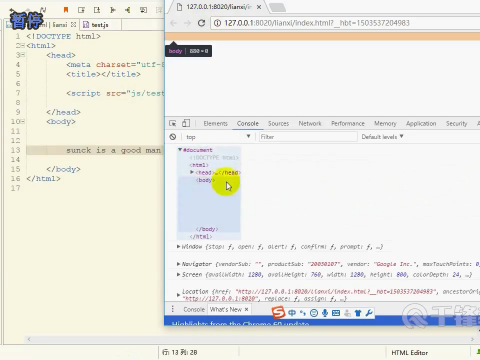
Task: Open the top execution context dropdown
Action: point(218,137)
